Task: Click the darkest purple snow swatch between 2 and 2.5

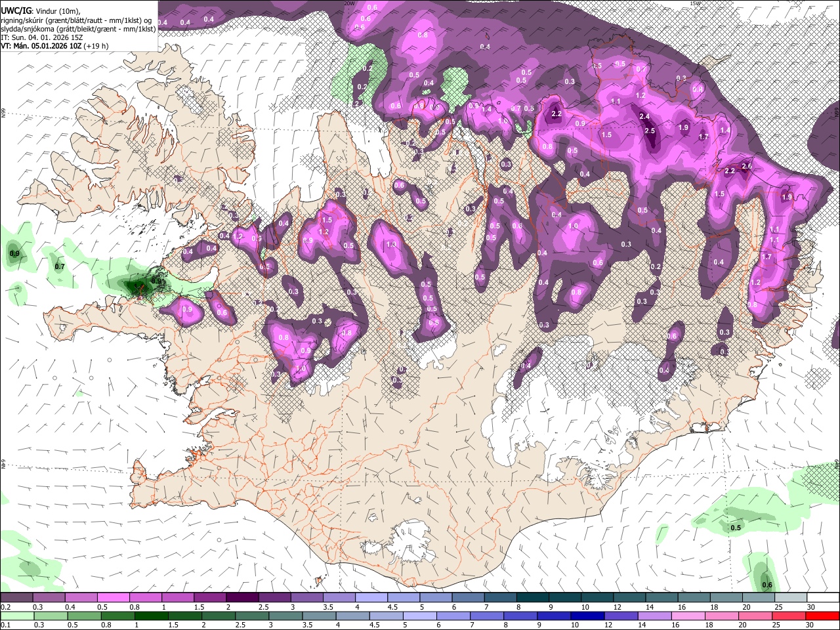Action: (x=242, y=597)
